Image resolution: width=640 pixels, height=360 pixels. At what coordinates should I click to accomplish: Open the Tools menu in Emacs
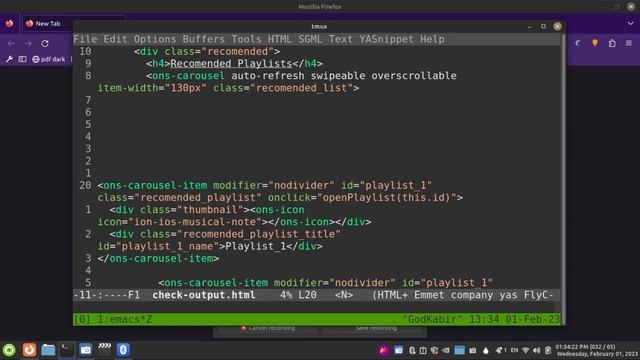pyautogui.click(x=246, y=39)
